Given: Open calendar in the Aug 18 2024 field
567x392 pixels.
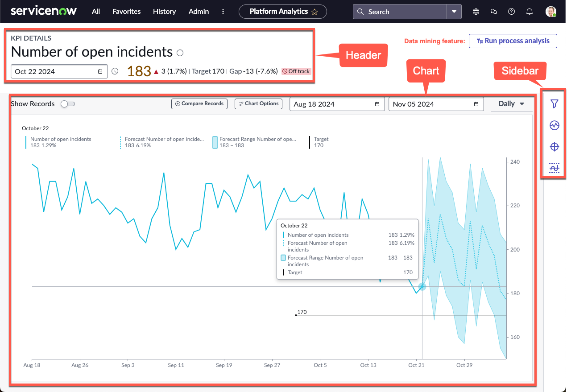Looking at the screenshot, I should (377, 104).
